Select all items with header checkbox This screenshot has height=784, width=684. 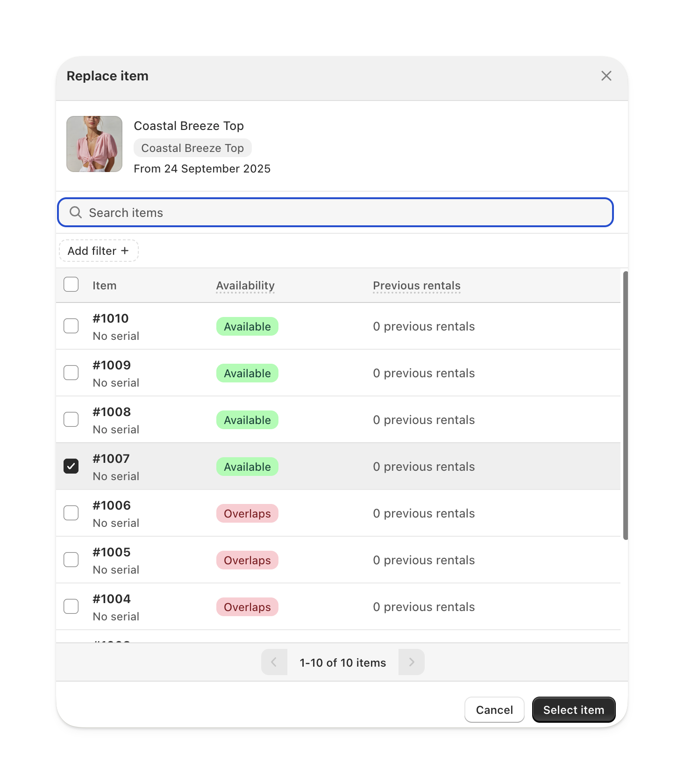[x=71, y=284]
